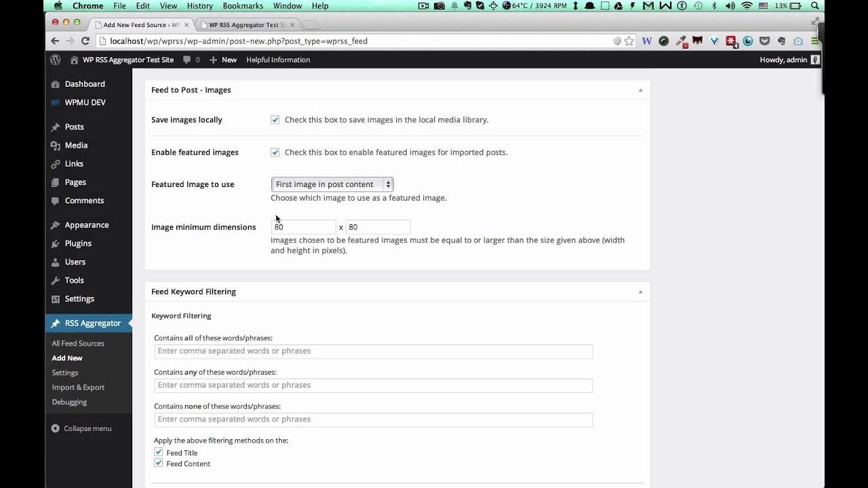Open Settings in the main admin sidebar
Viewport: 868px width, 488px height.
pyautogui.click(x=79, y=299)
